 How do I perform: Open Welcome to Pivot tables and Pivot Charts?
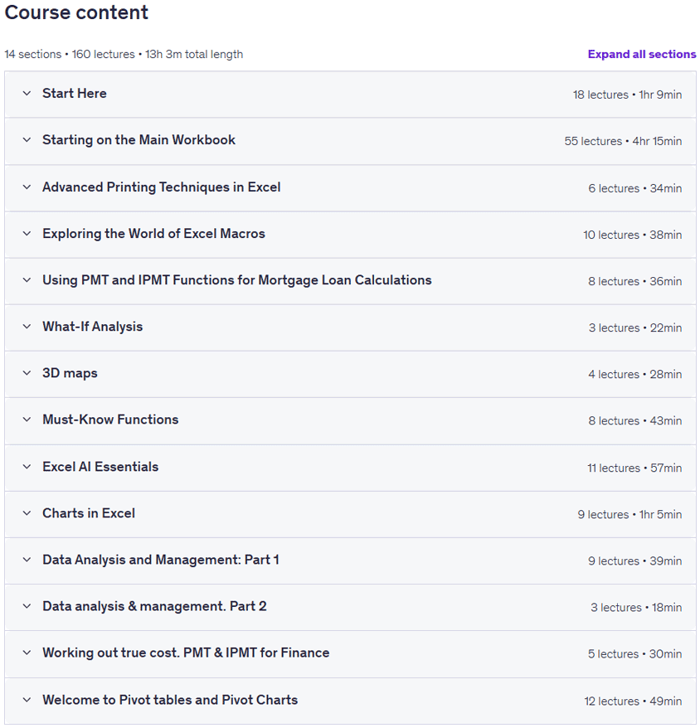(x=350, y=701)
